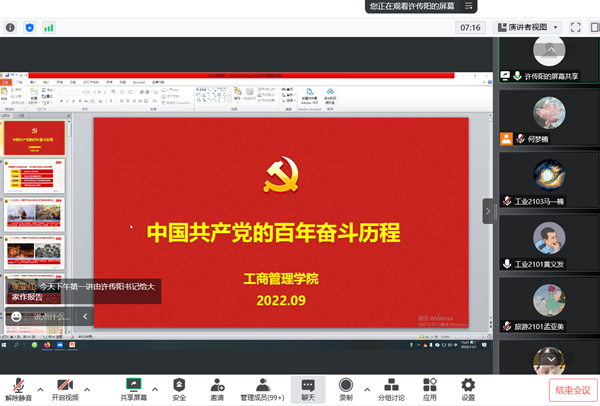The width and height of the screenshot is (600, 406).
Task: Click the blue security shield icon
Action: pyautogui.click(x=29, y=28)
